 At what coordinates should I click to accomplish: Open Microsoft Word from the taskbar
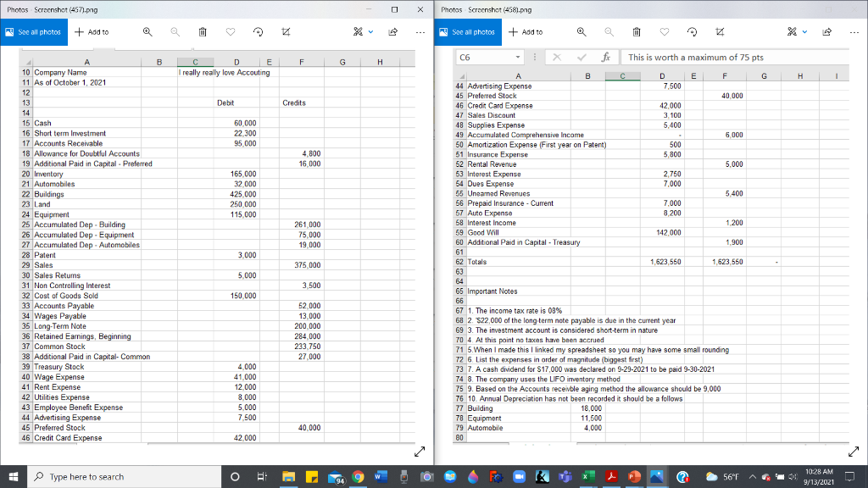(381, 476)
